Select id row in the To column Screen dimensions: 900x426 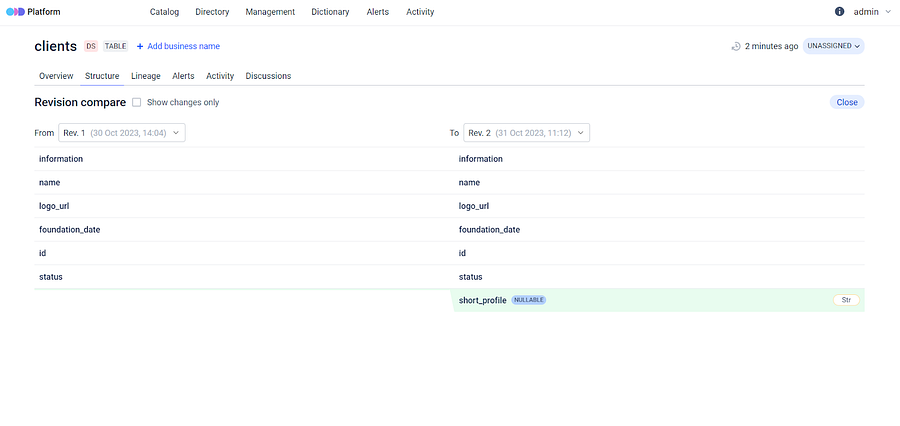[x=659, y=253]
